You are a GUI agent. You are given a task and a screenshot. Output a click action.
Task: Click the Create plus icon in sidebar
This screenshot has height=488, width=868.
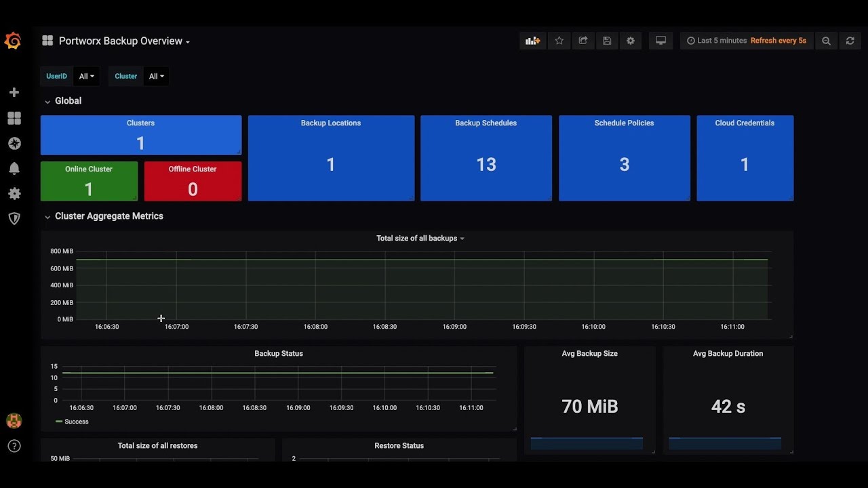(14, 92)
